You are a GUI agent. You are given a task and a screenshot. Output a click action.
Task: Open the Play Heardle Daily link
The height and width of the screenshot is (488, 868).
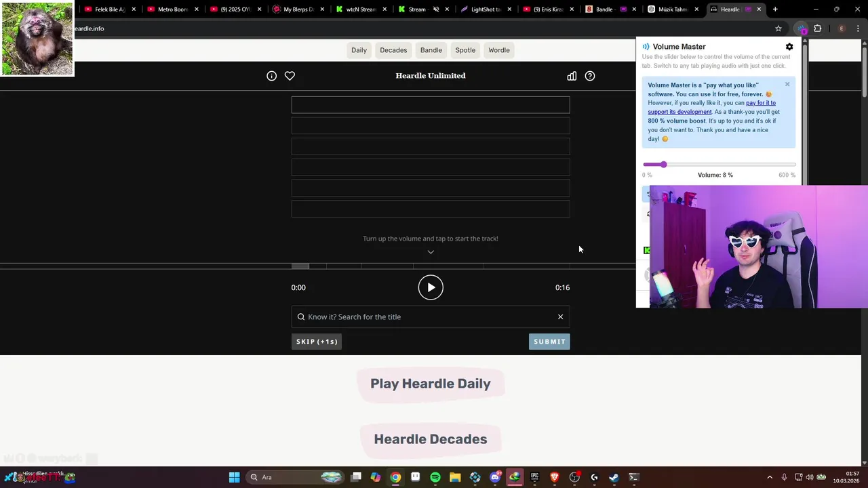(x=431, y=384)
